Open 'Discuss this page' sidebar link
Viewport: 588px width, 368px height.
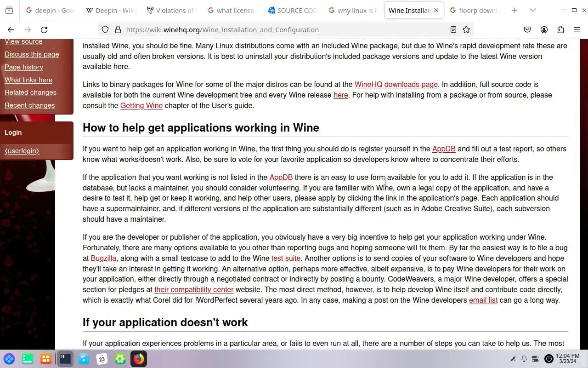click(32, 54)
